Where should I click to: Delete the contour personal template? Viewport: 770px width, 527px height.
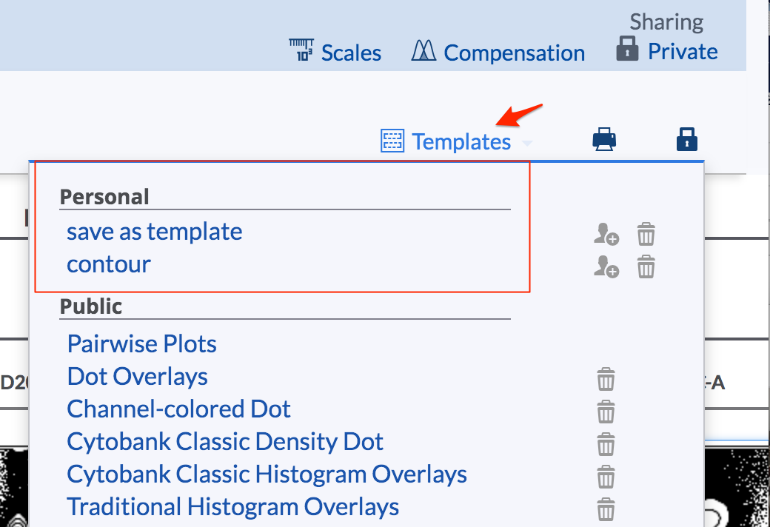646,267
